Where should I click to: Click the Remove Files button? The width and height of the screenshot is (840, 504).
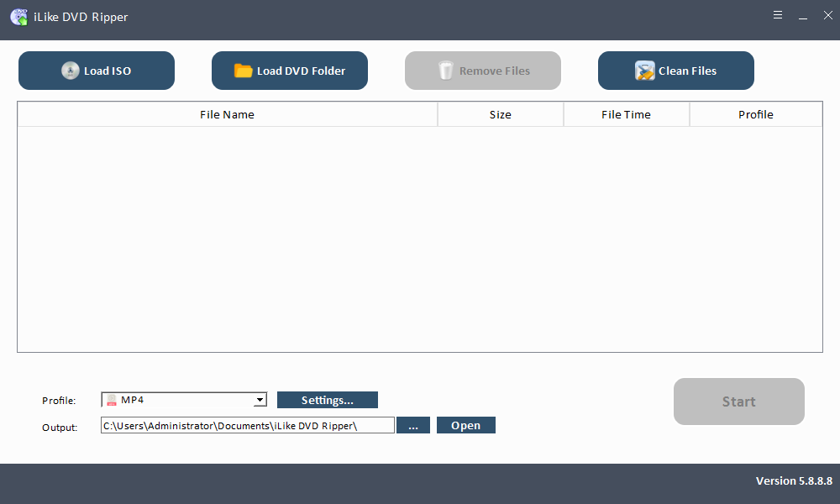click(483, 71)
